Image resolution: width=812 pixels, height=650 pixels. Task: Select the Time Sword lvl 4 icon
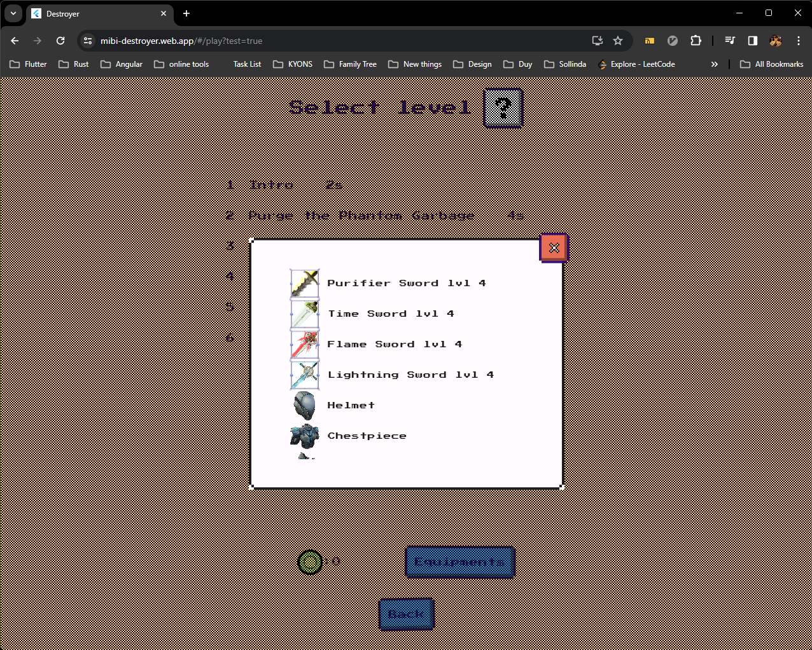[304, 314]
